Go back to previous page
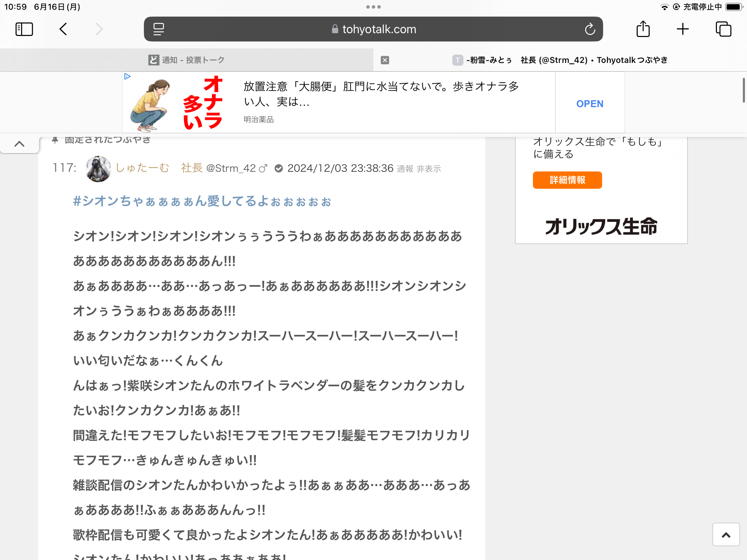 coord(63,29)
